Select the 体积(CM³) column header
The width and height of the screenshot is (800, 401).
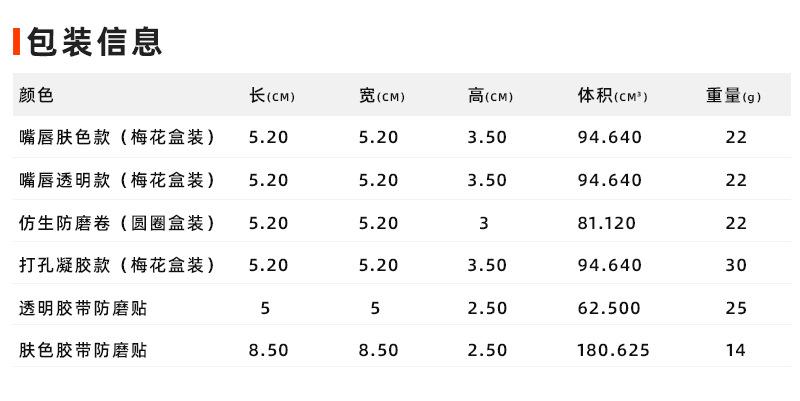pos(612,96)
